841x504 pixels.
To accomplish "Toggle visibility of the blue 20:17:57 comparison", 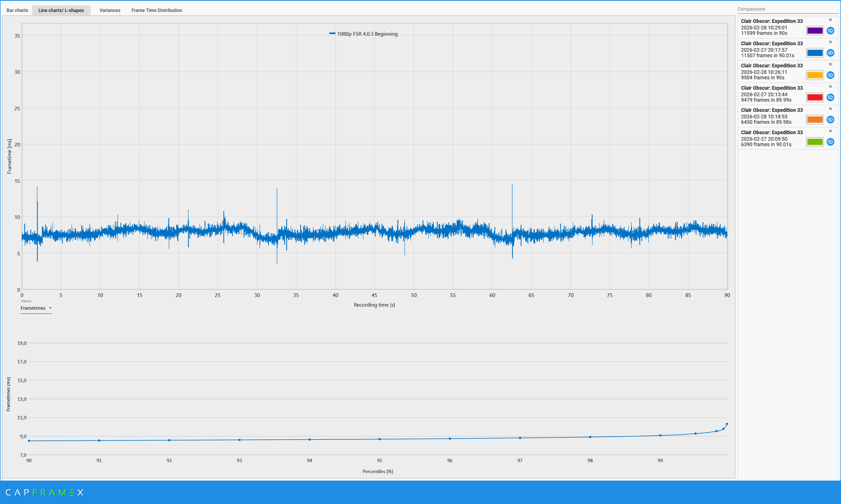I will coord(831,53).
